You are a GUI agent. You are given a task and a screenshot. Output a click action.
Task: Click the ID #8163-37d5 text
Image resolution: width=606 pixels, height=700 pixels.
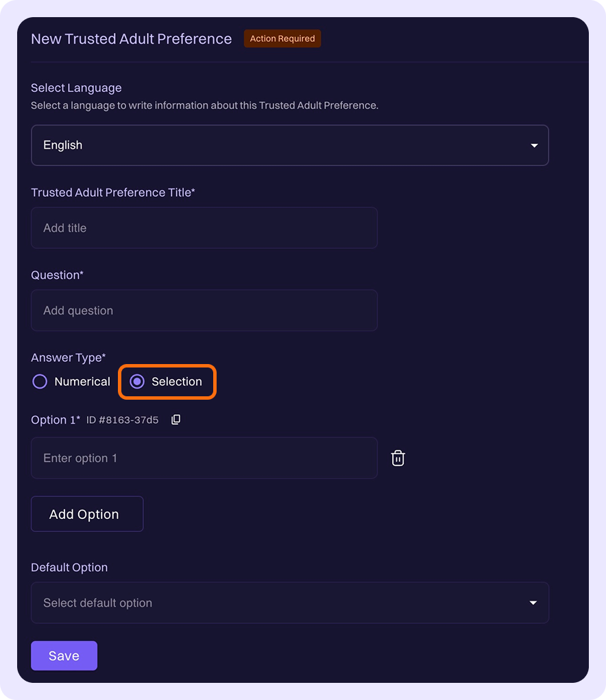(x=122, y=420)
